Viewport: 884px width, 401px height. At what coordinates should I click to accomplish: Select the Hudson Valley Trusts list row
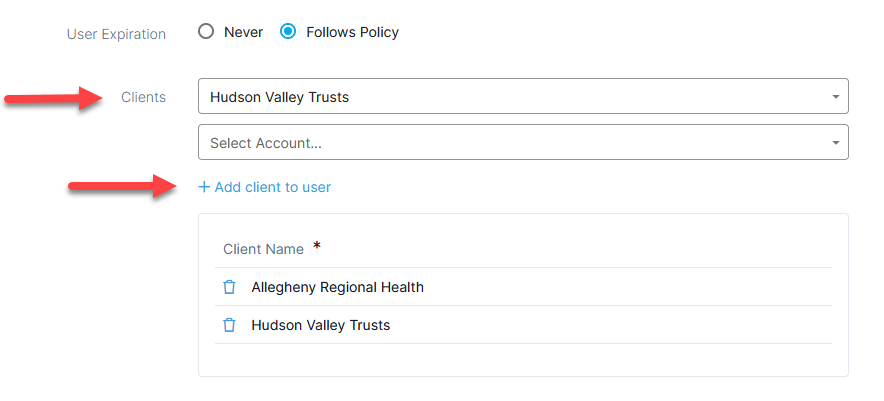[523, 325]
